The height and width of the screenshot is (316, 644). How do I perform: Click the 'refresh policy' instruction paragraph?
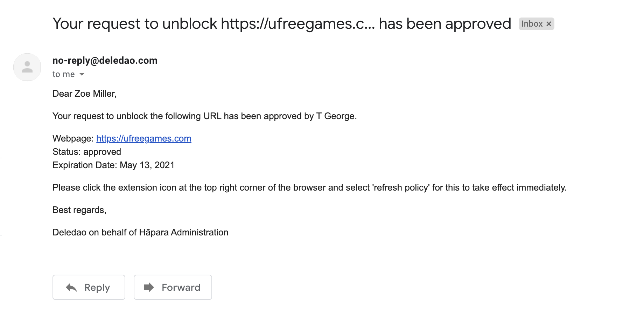309,187
